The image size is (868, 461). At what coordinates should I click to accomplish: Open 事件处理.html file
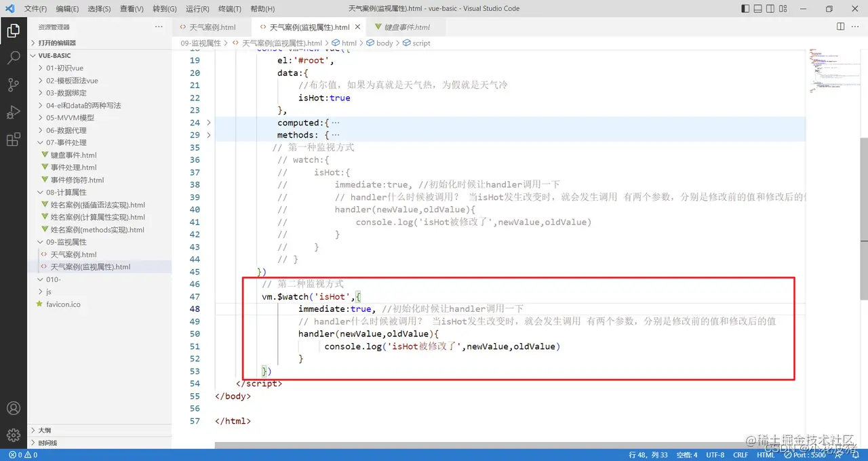tap(99, 167)
